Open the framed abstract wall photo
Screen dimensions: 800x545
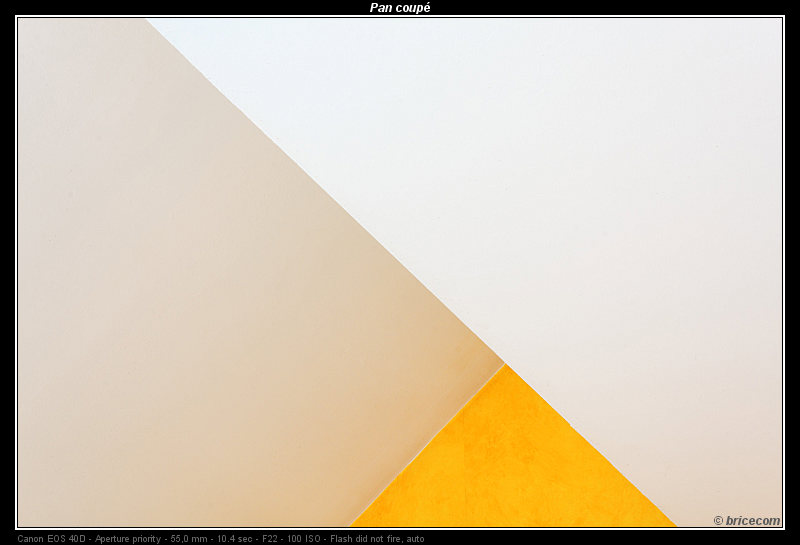pos(400,273)
